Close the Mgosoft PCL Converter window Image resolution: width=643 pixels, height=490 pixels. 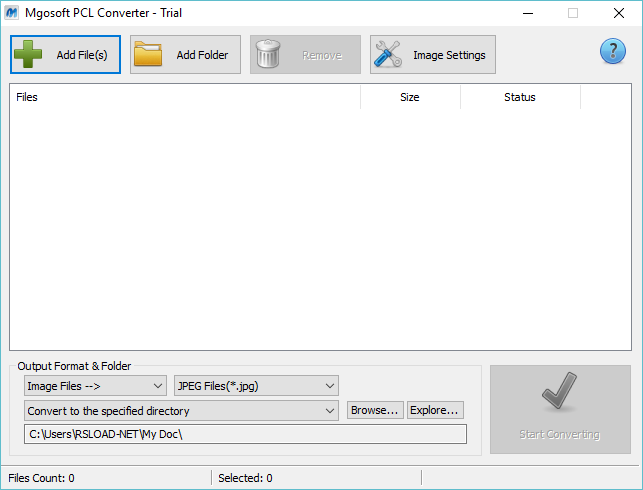tap(619, 13)
